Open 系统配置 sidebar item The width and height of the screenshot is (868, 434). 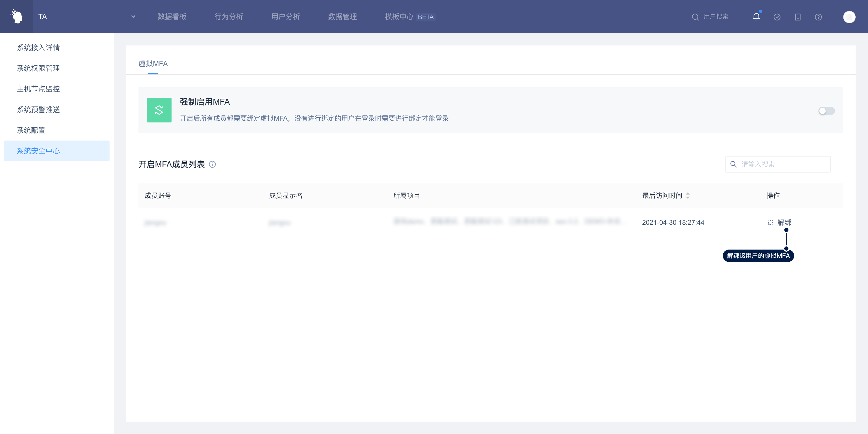pyautogui.click(x=31, y=130)
